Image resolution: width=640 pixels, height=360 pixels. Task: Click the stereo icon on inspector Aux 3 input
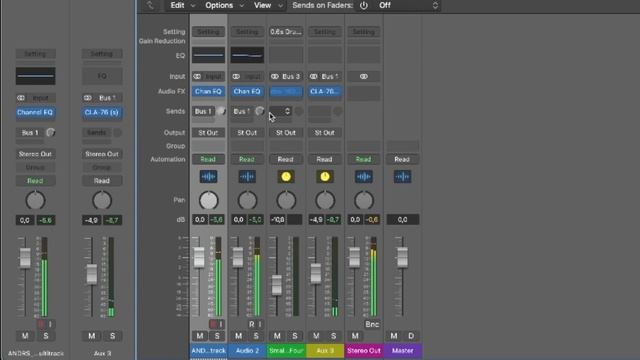pyautogui.click(x=88, y=98)
